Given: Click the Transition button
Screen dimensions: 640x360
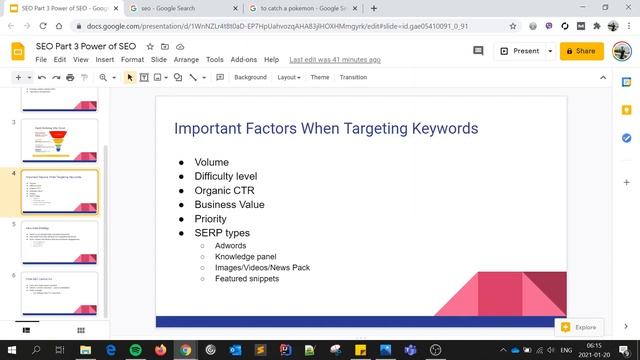Looking at the screenshot, I should click(353, 77).
